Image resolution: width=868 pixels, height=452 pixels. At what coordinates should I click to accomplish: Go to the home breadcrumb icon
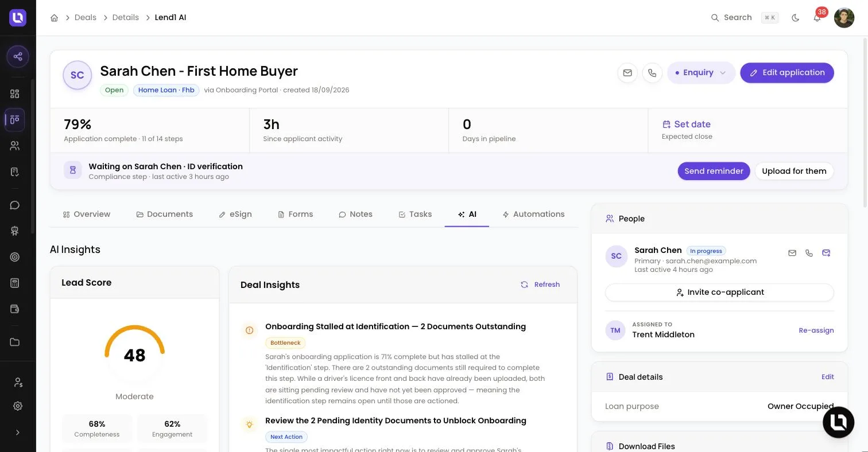(54, 18)
